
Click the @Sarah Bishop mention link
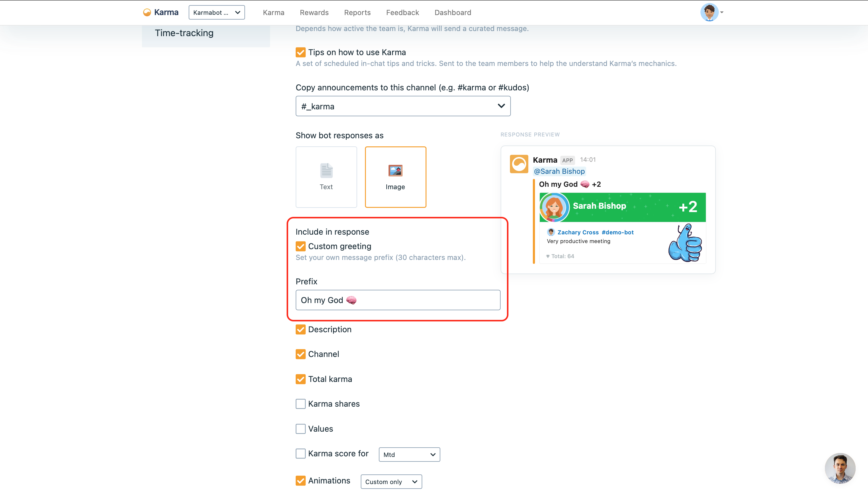point(559,171)
